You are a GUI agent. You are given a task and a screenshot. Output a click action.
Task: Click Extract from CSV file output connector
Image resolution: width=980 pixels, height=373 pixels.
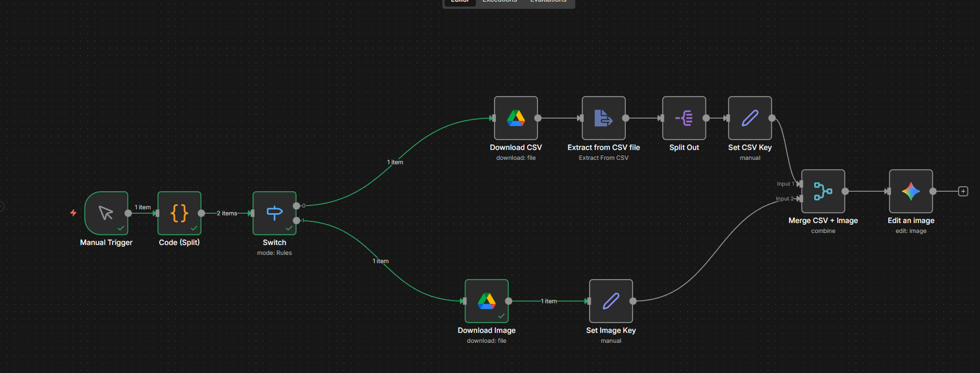point(626,118)
